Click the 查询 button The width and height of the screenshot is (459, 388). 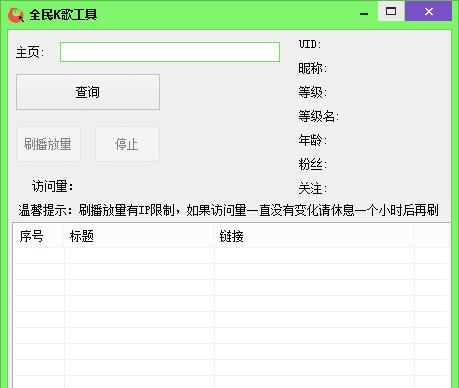[x=88, y=92]
